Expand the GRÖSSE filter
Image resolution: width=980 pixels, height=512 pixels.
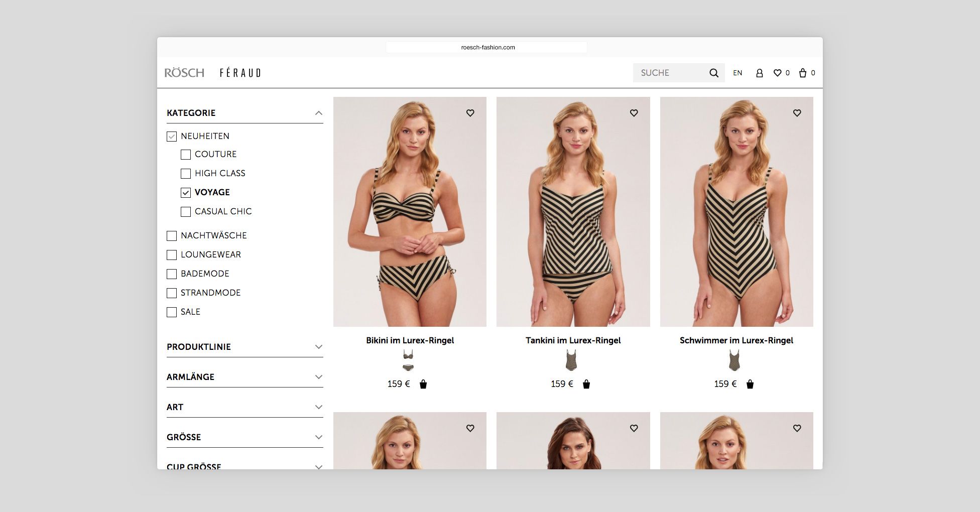click(318, 437)
